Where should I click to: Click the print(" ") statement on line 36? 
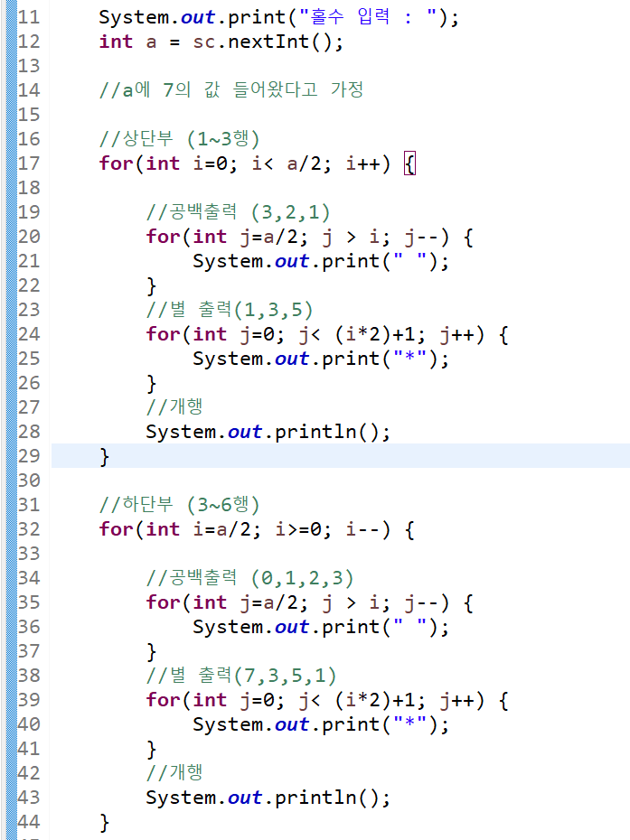[x=321, y=628]
